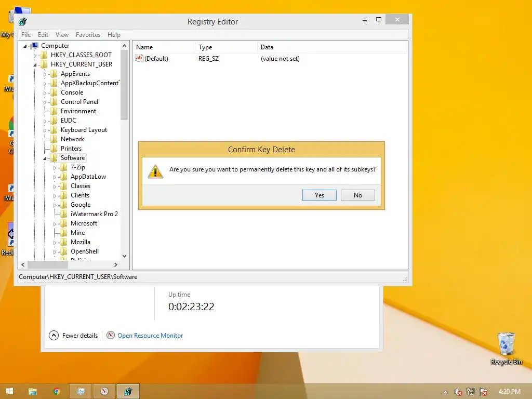Screen dimensions: 532x399
Task: Collapse the Computer root node
Action: [25, 46]
